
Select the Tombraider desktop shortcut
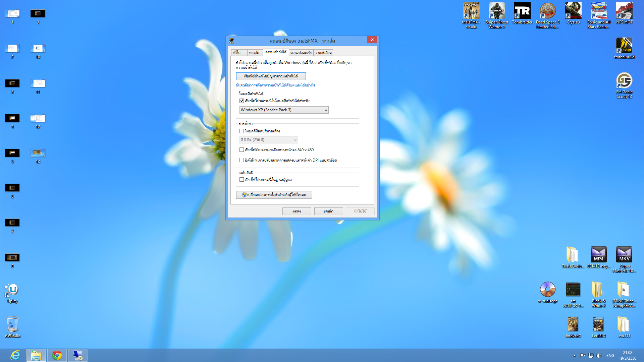point(522,12)
